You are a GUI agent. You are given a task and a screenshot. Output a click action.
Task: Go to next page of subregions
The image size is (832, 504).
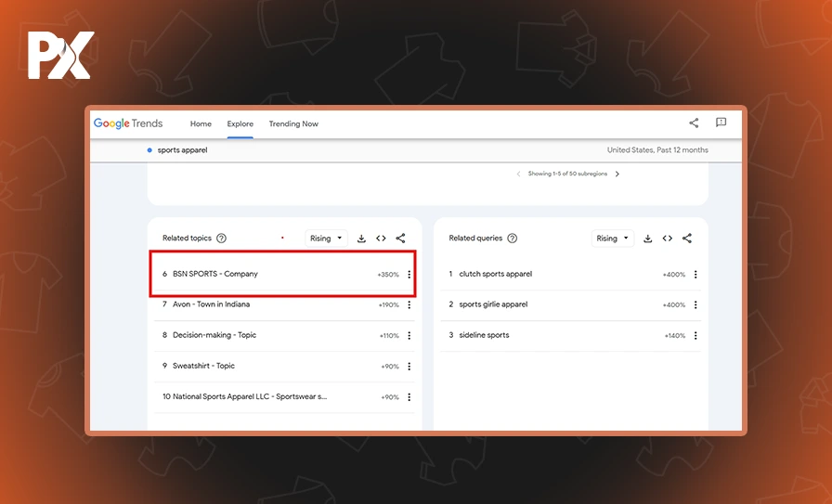[x=617, y=174]
